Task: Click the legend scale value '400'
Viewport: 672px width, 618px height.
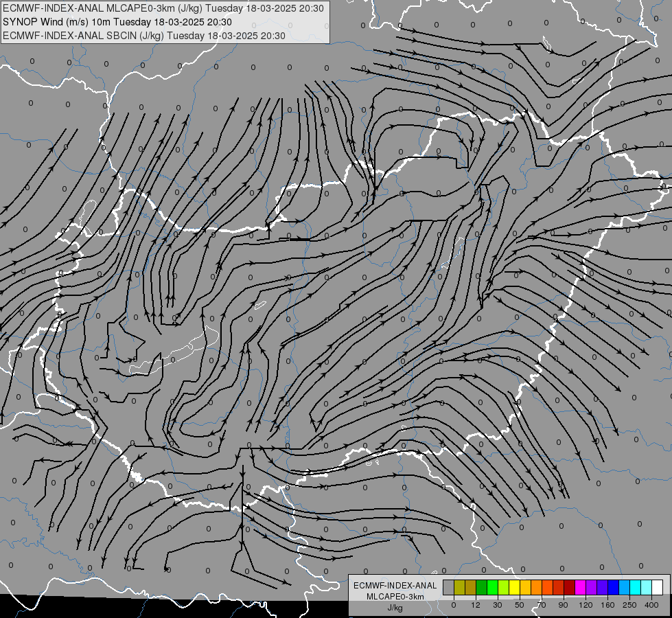Action: click(x=651, y=605)
